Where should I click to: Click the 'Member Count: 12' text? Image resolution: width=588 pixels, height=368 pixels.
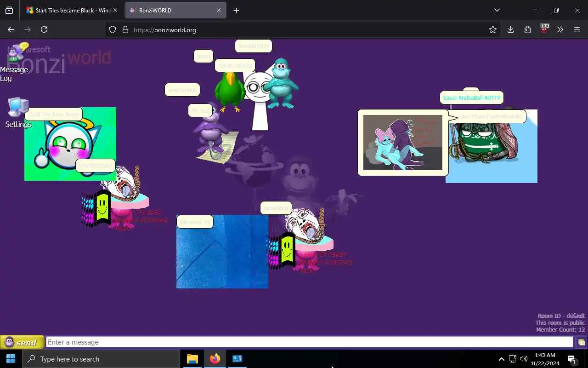click(x=560, y=330)
